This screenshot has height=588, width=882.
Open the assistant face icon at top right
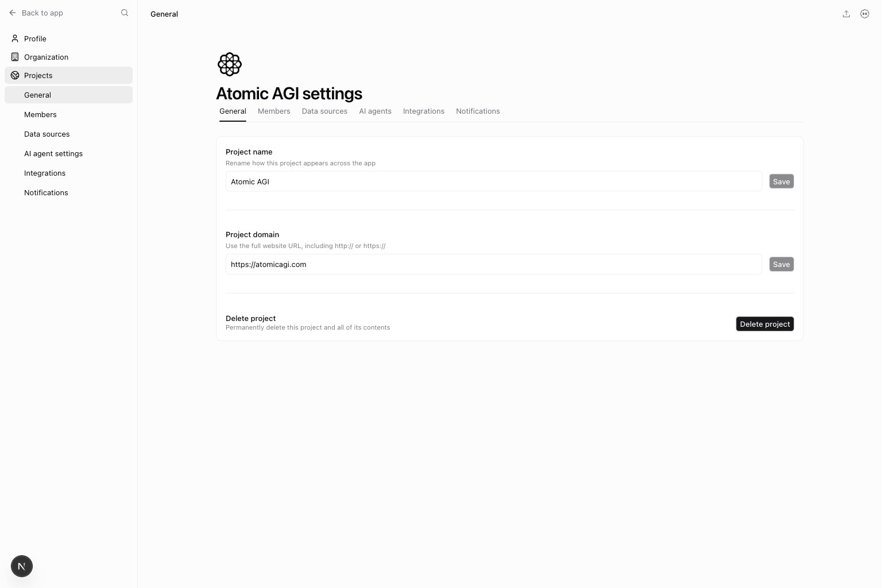pos(865,14)
